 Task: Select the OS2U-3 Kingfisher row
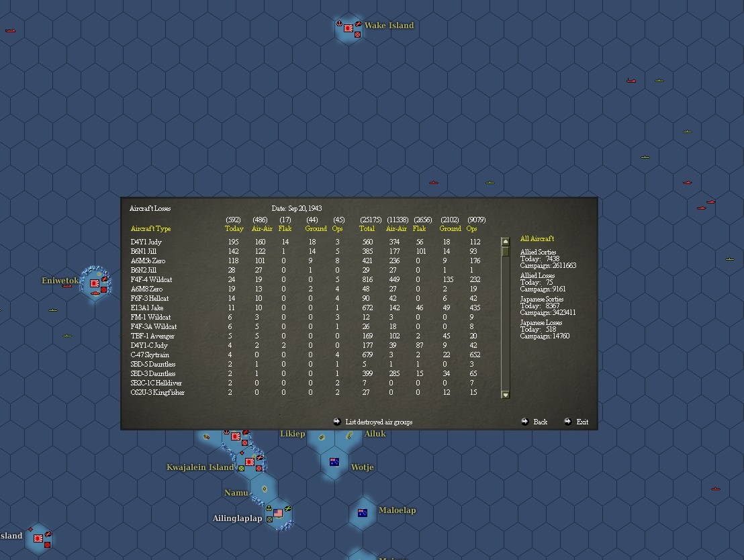click(x=306, y=393)
